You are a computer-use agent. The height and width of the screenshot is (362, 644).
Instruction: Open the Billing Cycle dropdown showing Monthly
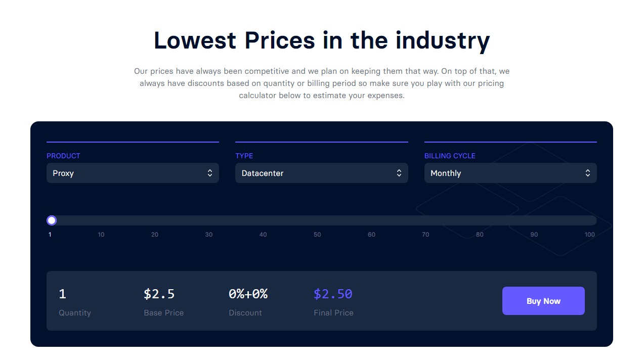tap(510, 173)
